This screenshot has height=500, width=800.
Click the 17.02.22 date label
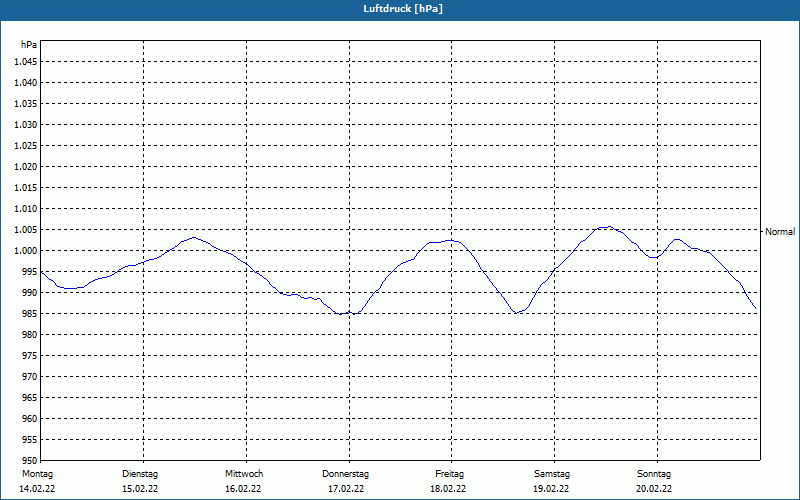tap(346, 489)
